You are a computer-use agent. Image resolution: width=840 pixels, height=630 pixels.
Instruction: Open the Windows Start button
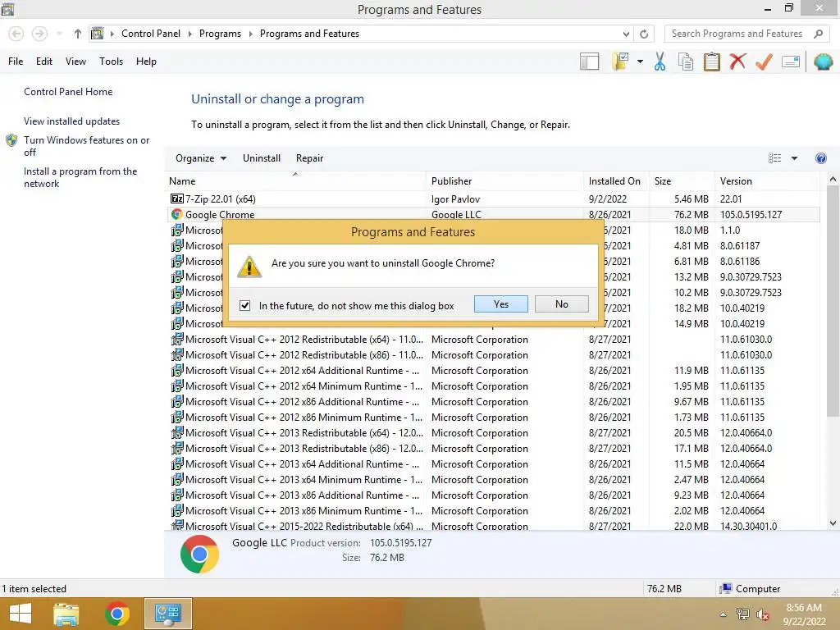[21, 614]
